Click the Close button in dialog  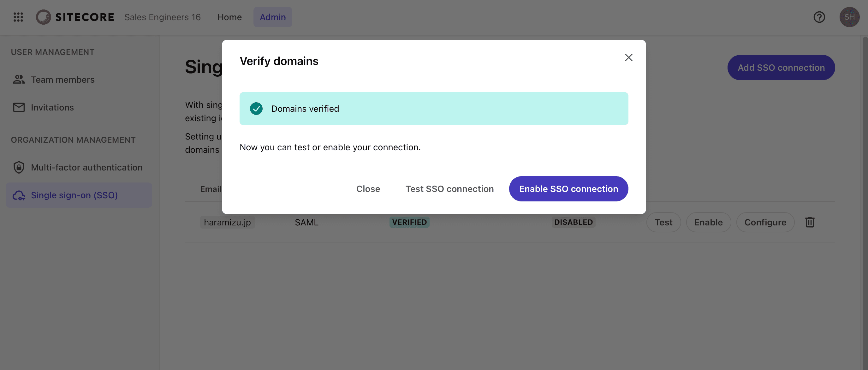(368, 189)
